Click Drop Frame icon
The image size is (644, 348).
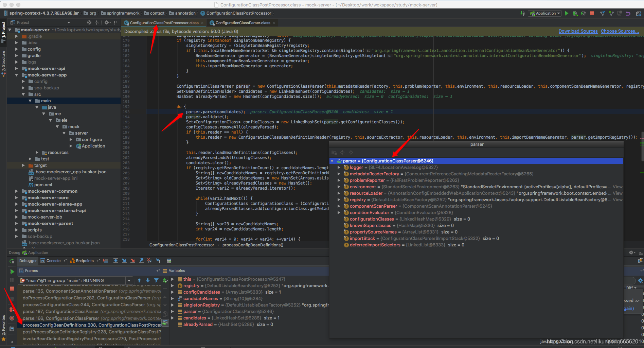tap(150, 261)
